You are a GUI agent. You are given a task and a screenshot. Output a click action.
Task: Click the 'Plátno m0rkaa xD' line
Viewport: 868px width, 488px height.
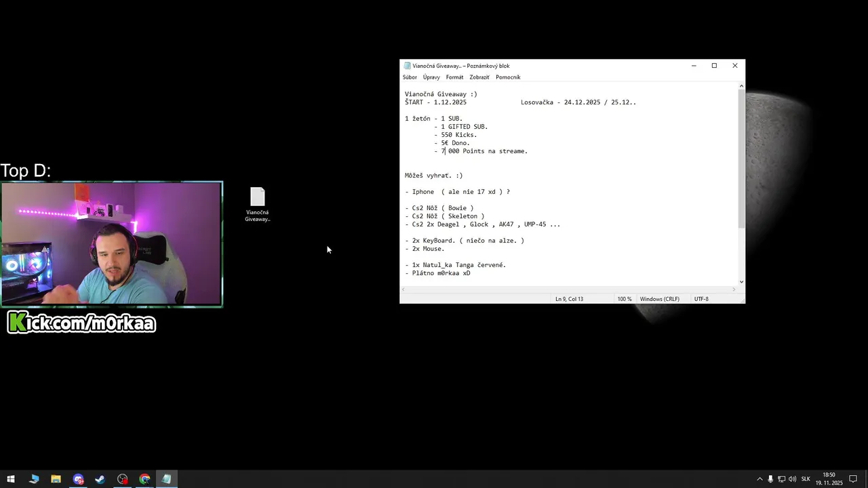[x=437, y=273]
